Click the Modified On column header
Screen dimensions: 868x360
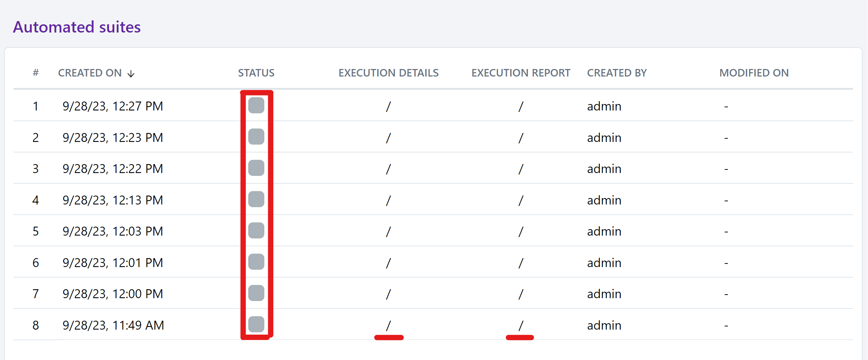(754, 73)
